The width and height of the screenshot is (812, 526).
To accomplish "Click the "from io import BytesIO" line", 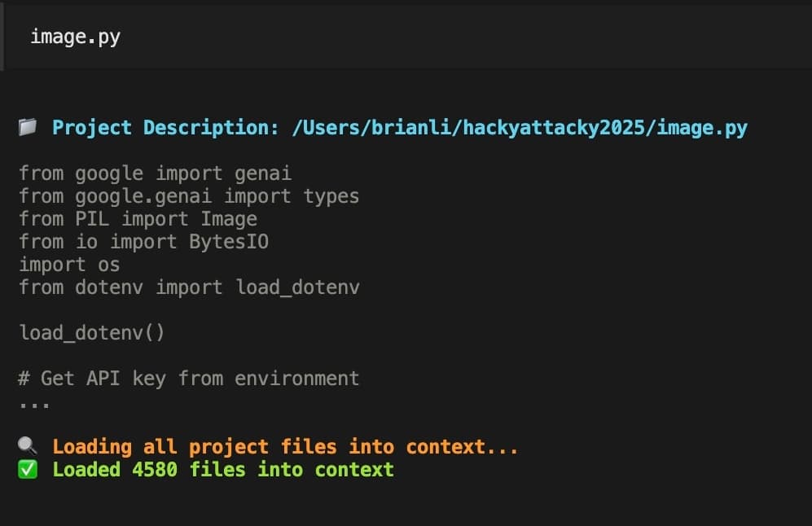I will click(x=143, y=242).
